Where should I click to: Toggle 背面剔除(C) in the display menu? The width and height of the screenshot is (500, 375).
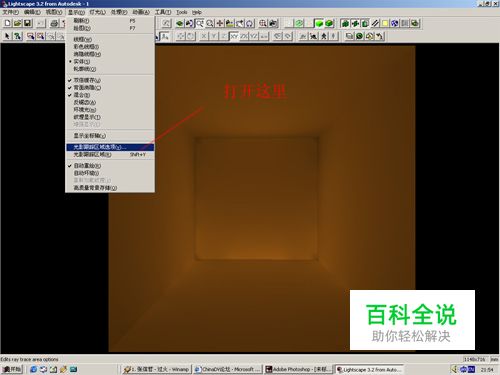[110, 88]
